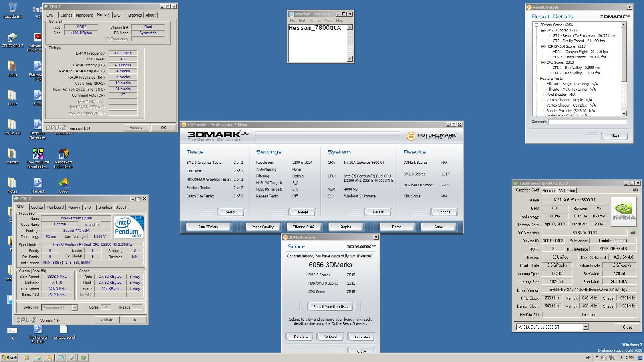Click Notepad's vertical scrollbar down arrow
Viewport: 644px width, 362px height.
click(x=349, y=59)
